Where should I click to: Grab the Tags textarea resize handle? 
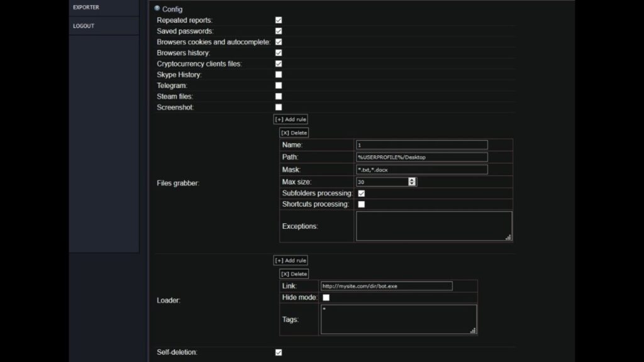coord(473,331)
